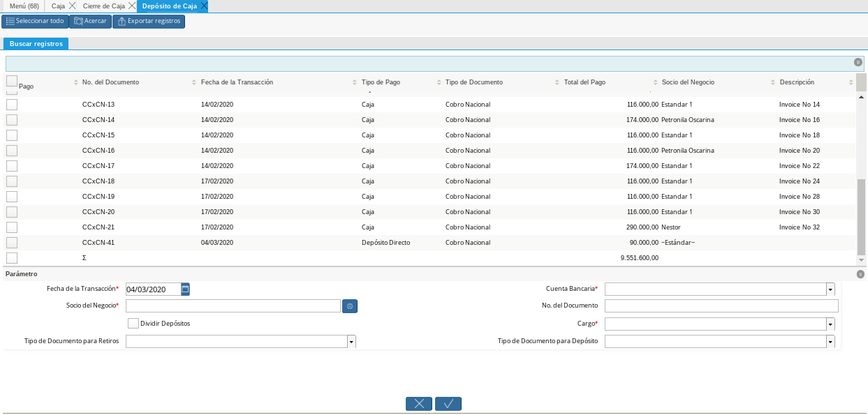Open the Cargo dropdown list

coord(830,324)
